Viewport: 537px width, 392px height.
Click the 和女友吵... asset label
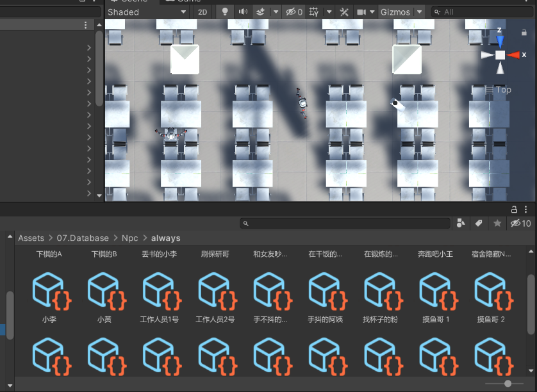(x=270, y=254)
